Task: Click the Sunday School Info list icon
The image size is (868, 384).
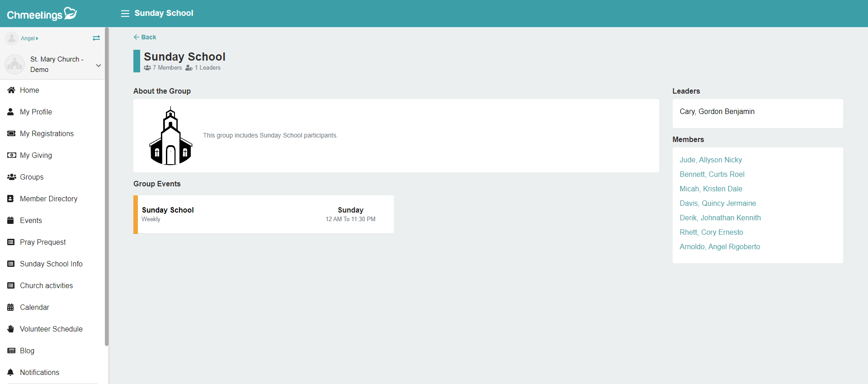Action: pos(11,264)
